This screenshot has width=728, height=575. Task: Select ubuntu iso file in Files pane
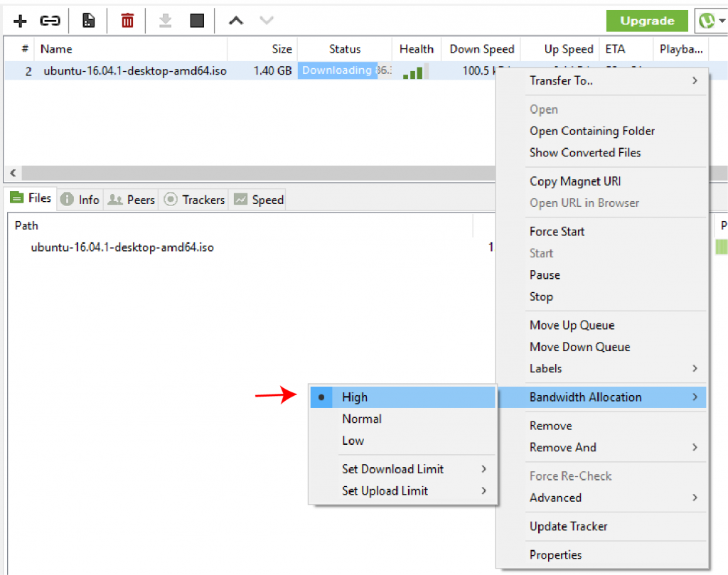122,247
